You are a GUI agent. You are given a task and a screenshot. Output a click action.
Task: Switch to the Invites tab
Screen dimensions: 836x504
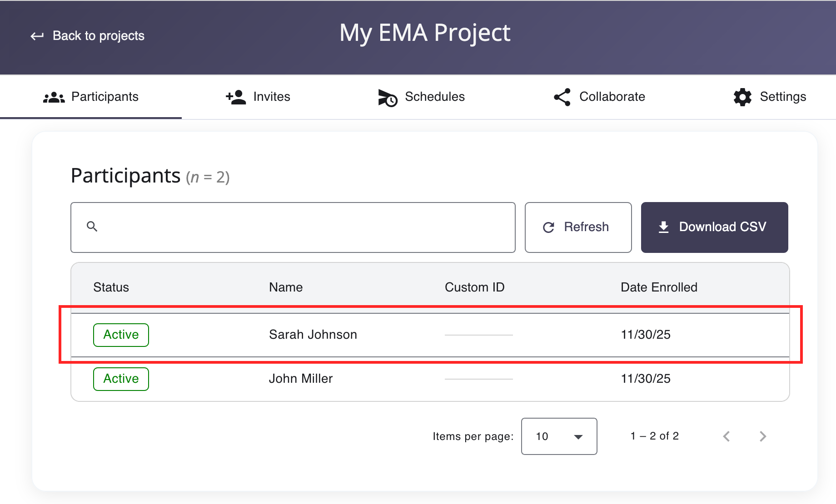point(258,97)
